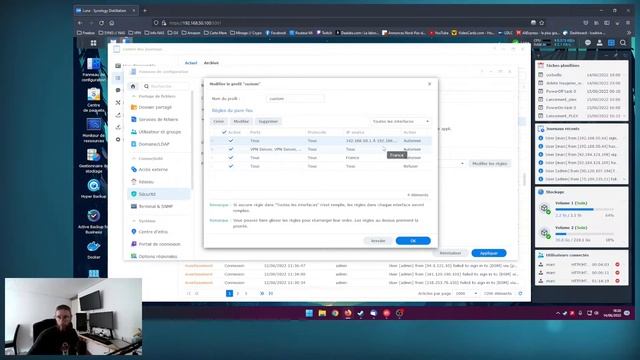The image size is (640, 360).
Task: Open Services de fichiers item
Action: pyautogui.click(x=158, y=119)
